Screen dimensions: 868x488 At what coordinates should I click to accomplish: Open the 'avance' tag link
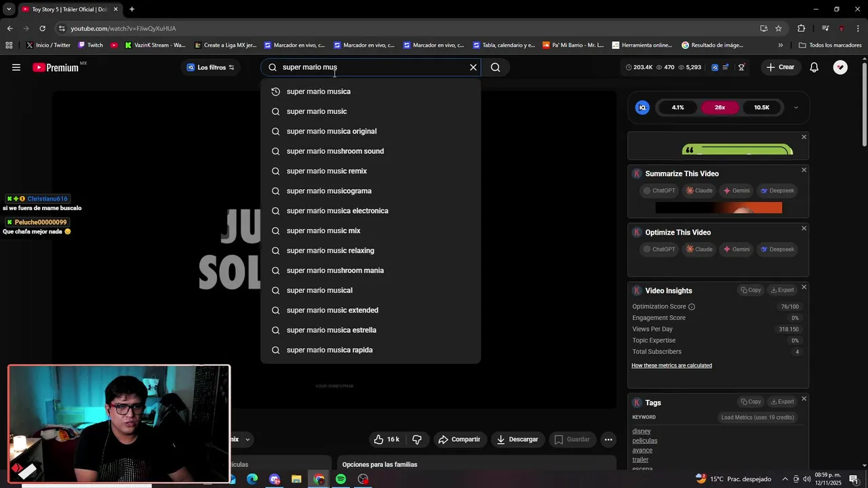(642, 450)
